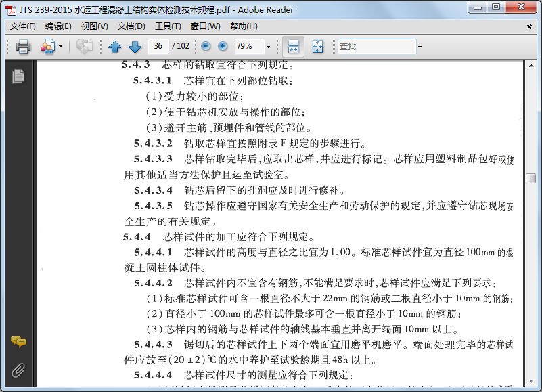Screen dimensions: 542x392
Task: Maximize the Adobe Reader window
Action: point(496,7)
